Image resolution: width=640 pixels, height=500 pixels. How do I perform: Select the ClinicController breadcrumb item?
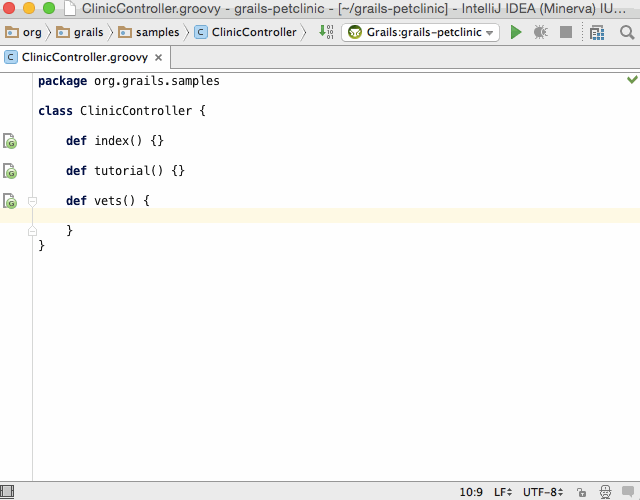click(245, 32)
